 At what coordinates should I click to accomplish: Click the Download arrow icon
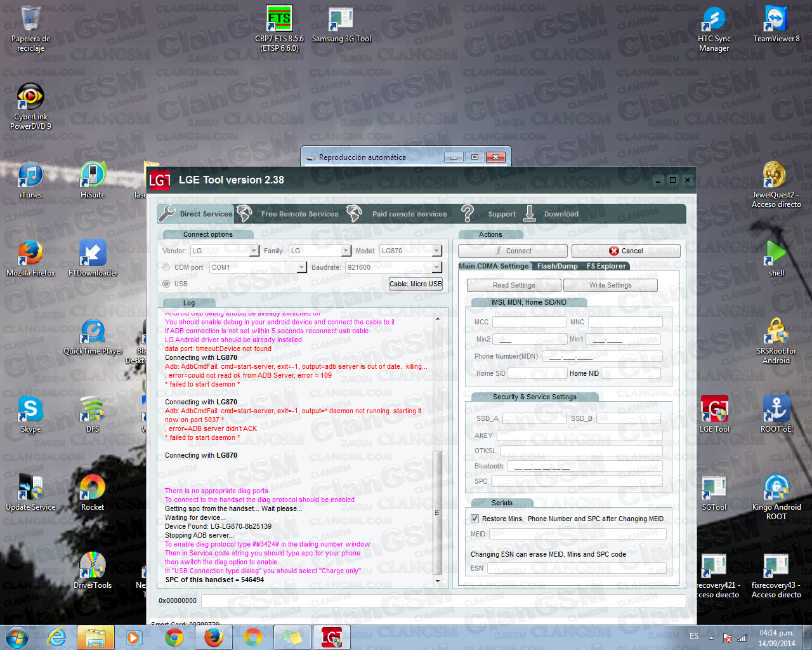(x=530, y=213)
